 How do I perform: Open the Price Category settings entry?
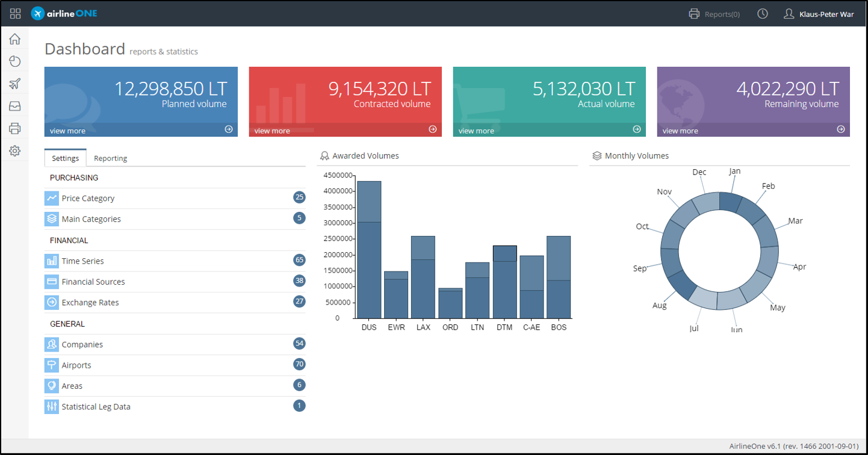pyautogui.click(x=88, y=198)
